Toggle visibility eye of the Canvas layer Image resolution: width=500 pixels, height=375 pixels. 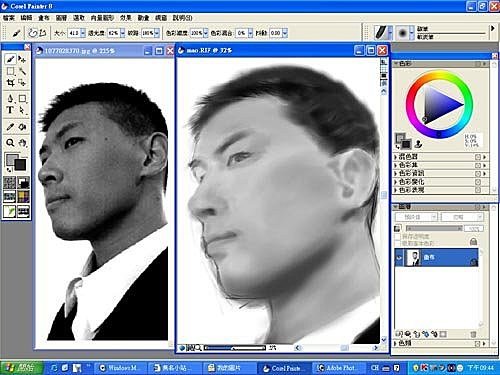coord(399,258)
